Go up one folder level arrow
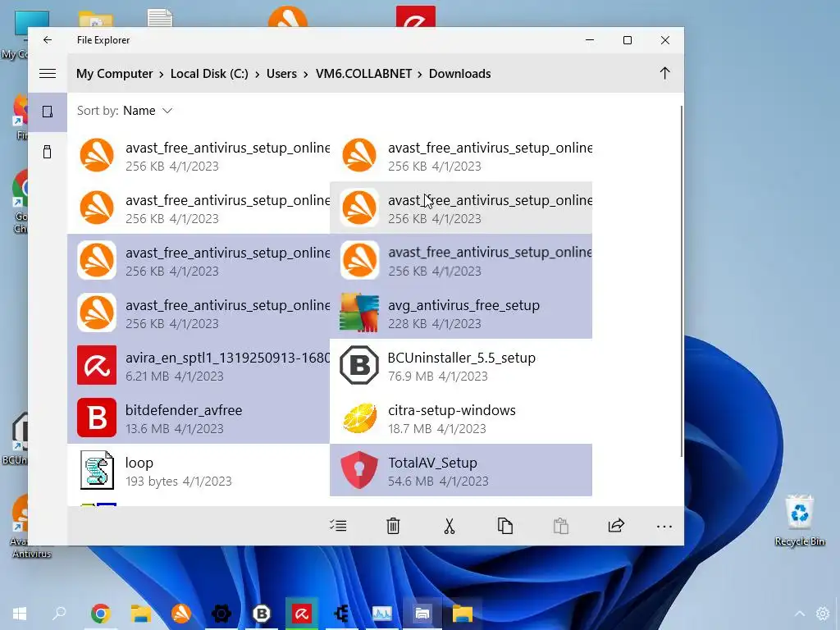Image resolution: width=840 pixels, height=630 pixels. pos(664,73)
